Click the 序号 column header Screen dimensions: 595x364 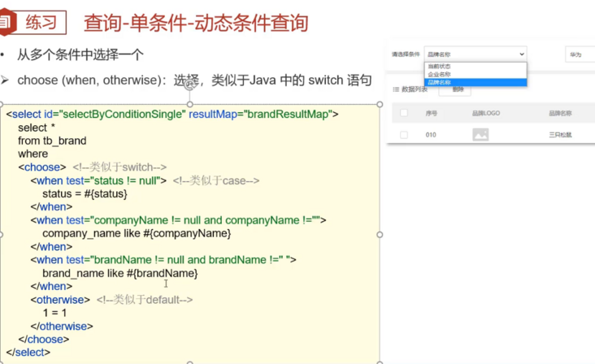point(431,113)
